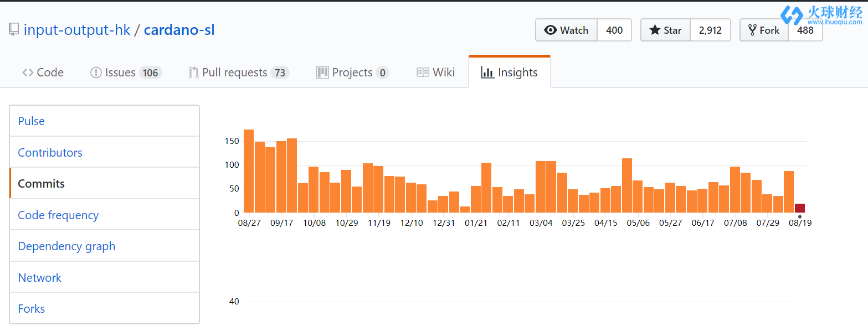Click the 150 y-axis label
Viewport: 868px width, 331px height.
[232, 141]
